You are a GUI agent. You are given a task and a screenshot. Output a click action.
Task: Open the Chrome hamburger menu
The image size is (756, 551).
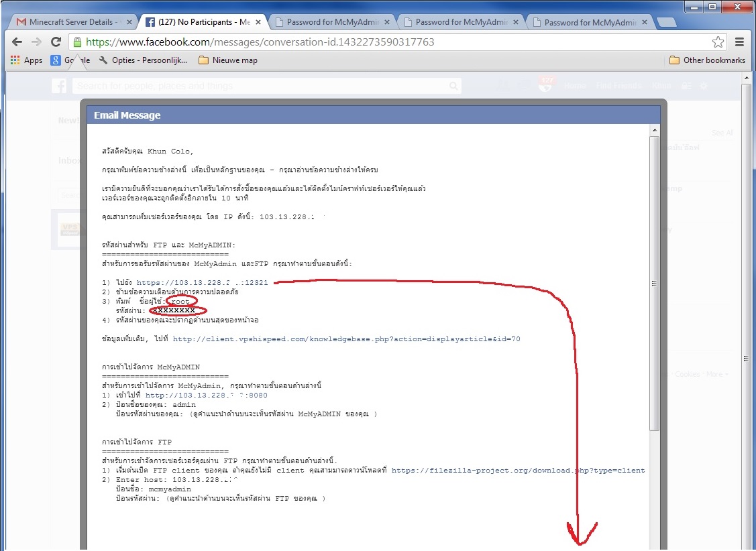pos(740,42)
